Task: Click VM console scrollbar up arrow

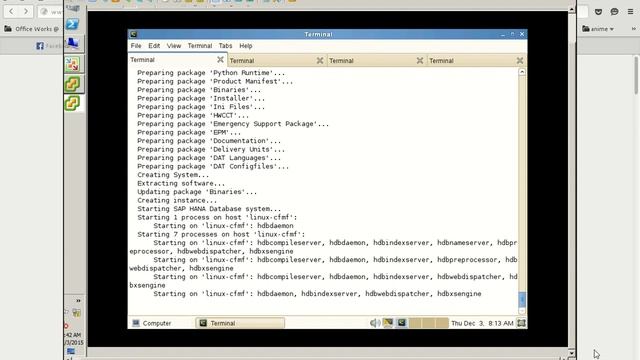Action: [571, 9]
